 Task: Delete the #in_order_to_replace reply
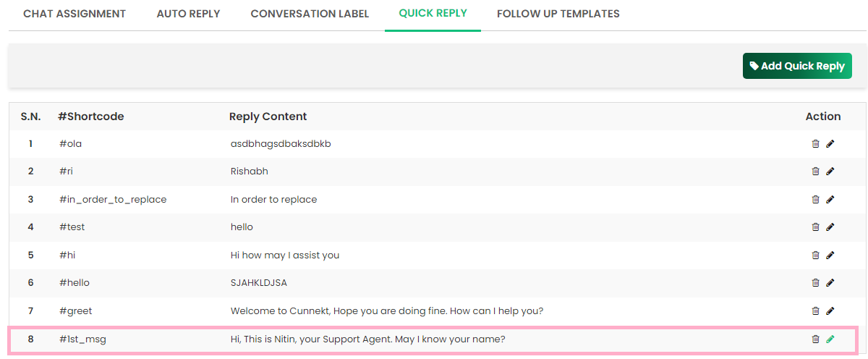pos(815,199)
